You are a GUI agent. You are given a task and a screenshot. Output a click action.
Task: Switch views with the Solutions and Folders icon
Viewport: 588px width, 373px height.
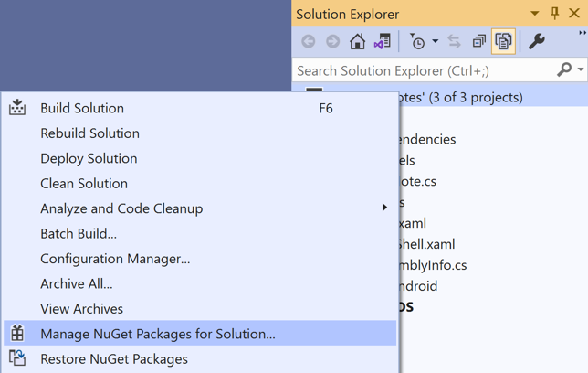point(382,41)
